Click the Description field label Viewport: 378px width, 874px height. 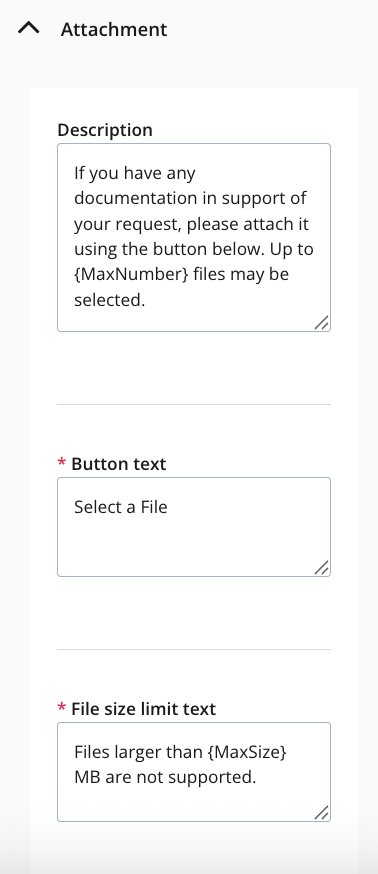tap(105, 129)
